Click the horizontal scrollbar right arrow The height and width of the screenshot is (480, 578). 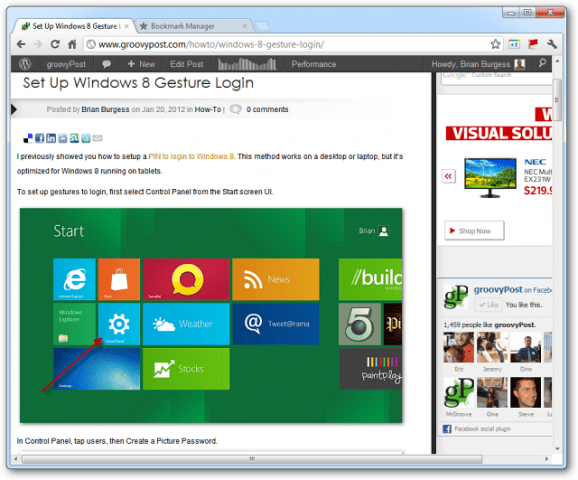(x=547, y=459)
